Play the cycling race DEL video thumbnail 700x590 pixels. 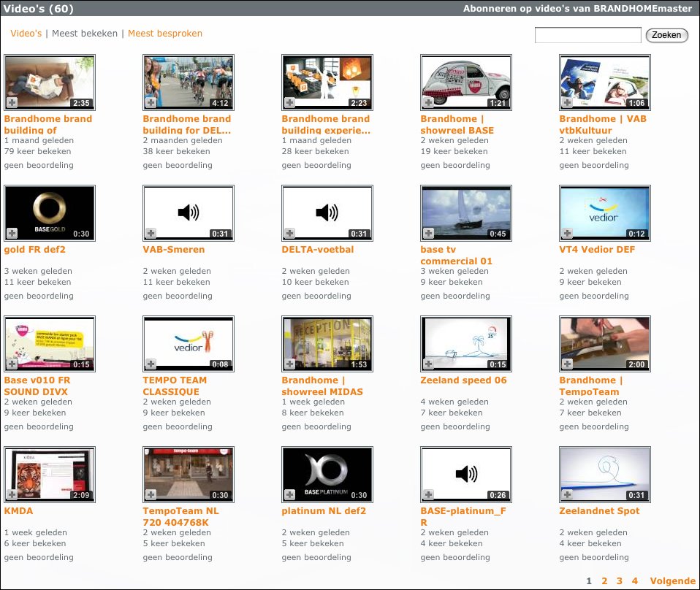[189, 83]
